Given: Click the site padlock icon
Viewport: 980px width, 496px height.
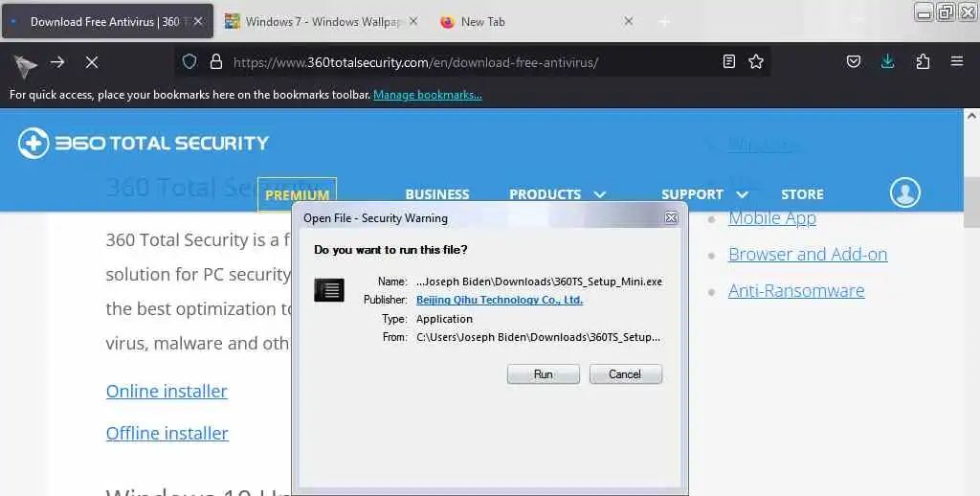Looking at the screenshot, I should (216, 61).
